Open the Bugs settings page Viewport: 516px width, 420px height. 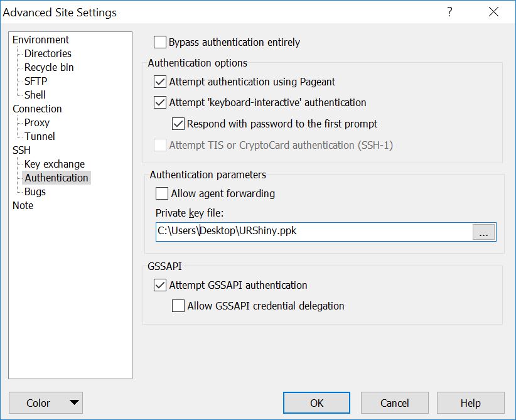(35, 191)
